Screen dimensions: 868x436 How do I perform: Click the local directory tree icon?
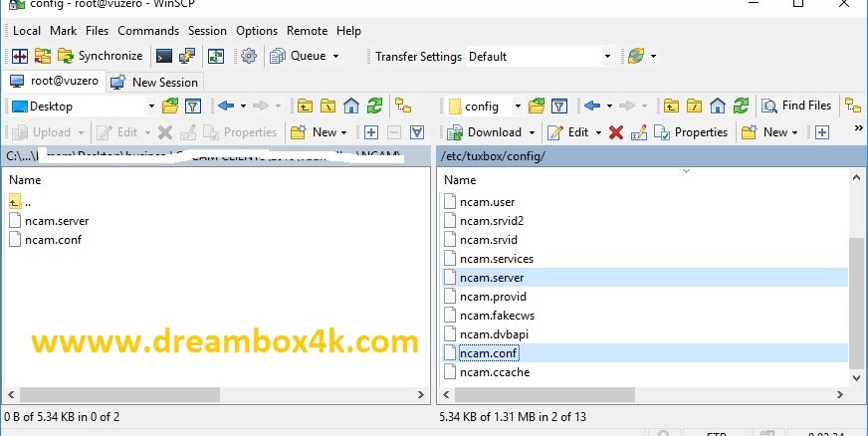point(403,106)
